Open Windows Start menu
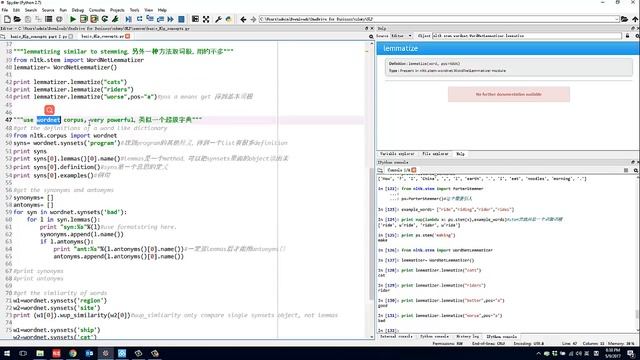 click(x=7, y=353)
